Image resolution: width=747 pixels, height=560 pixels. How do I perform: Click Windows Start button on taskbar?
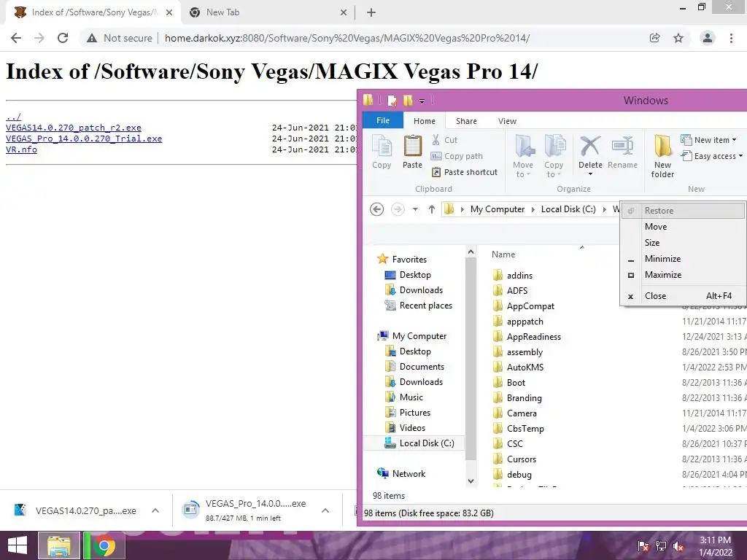tap(18, 545)
